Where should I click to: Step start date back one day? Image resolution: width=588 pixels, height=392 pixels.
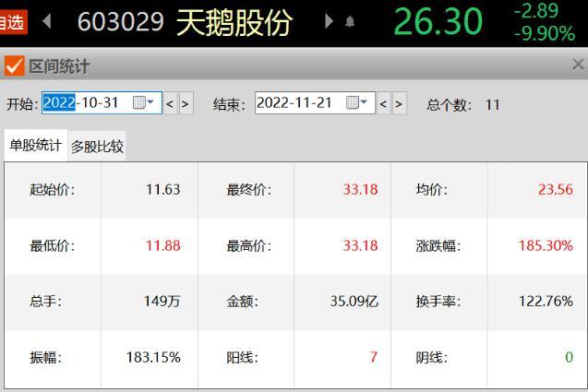click(170, 104)
